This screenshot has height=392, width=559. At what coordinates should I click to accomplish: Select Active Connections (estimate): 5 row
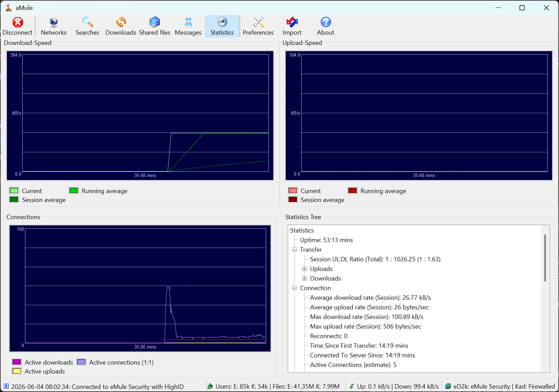(353, 365)
